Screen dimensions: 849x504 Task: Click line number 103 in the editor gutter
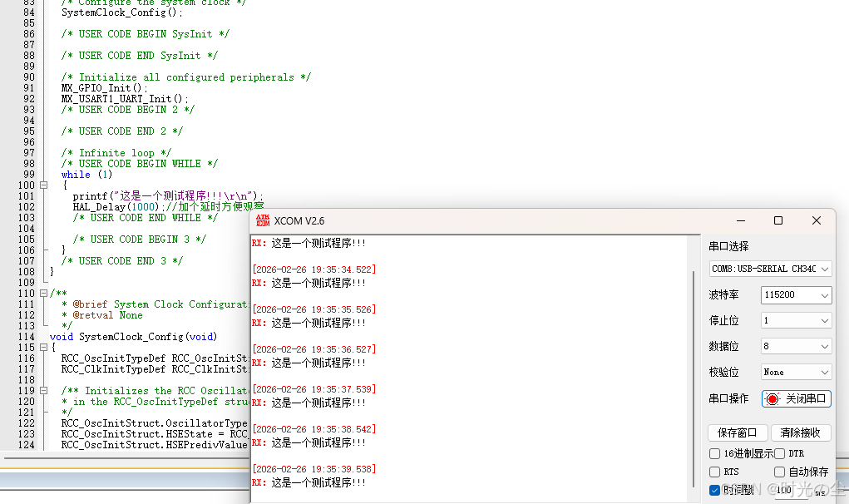[x=26, y=218]
